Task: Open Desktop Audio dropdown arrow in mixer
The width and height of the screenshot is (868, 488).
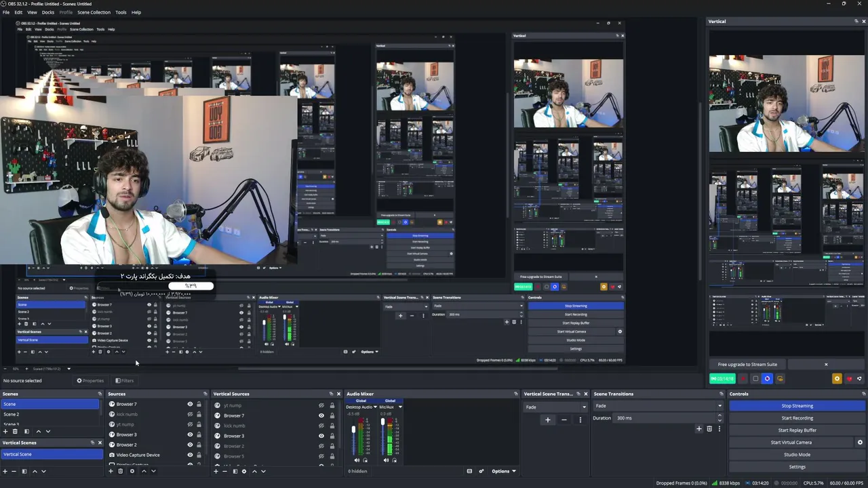Action: (376, 407)
